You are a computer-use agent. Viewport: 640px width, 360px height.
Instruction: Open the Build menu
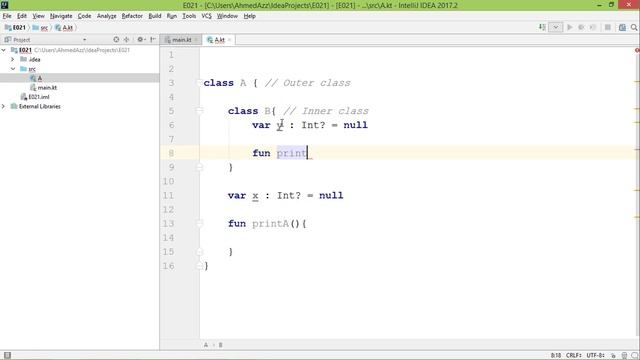155,16
